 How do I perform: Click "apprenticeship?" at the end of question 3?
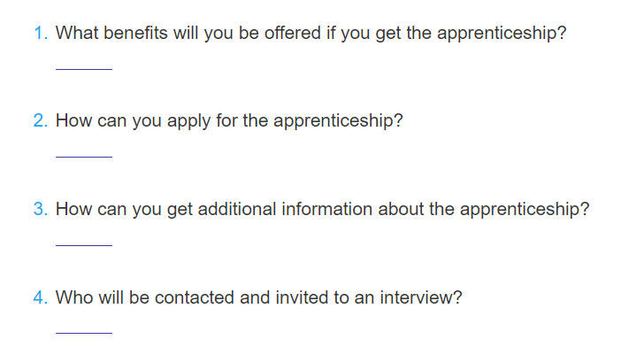pyautogui.click(x=525, y=209)
